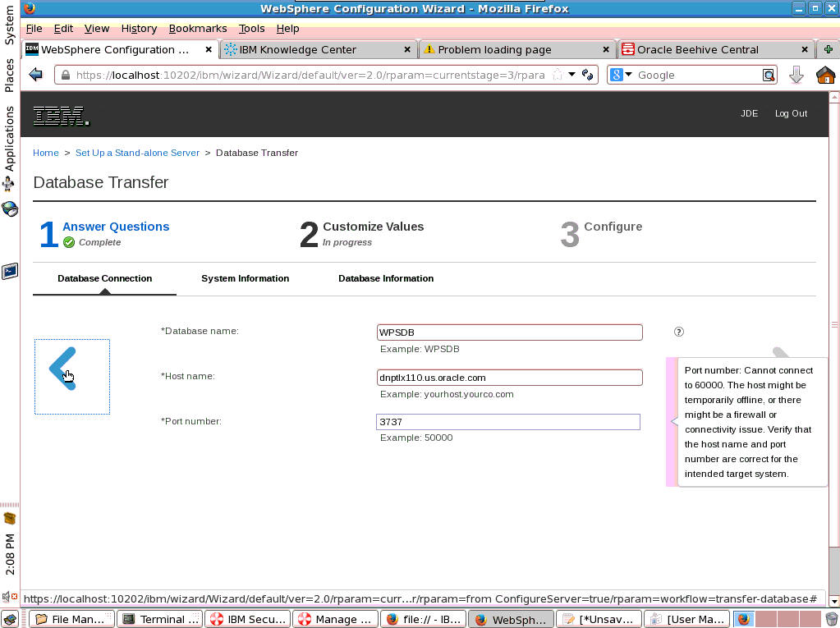
Task: Open Terminal from the taskbar
Action: click(160, 619)
